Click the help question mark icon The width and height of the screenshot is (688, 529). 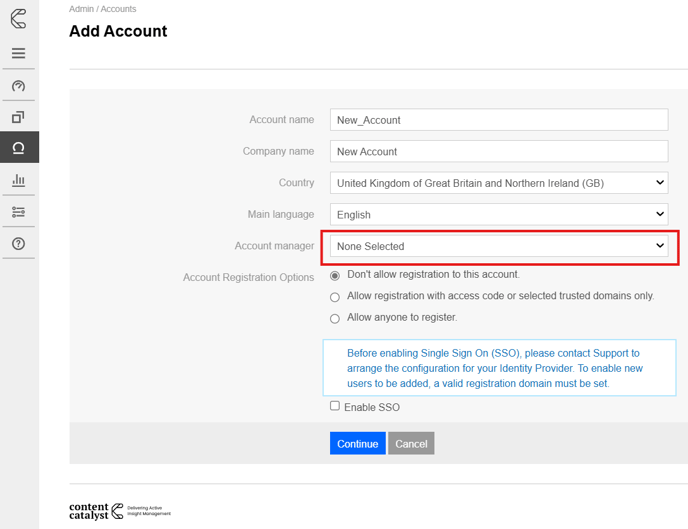click(x=18, y=244)
